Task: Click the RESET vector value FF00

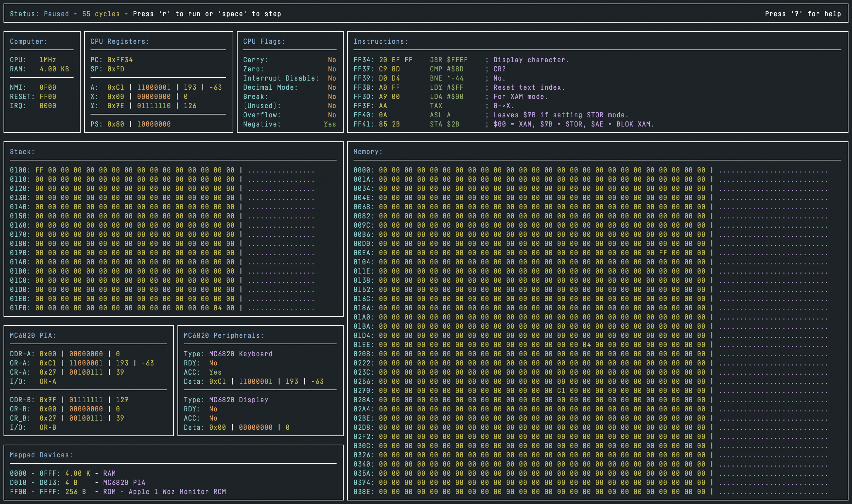Action: pyautogui.click(x=48, y=96)
